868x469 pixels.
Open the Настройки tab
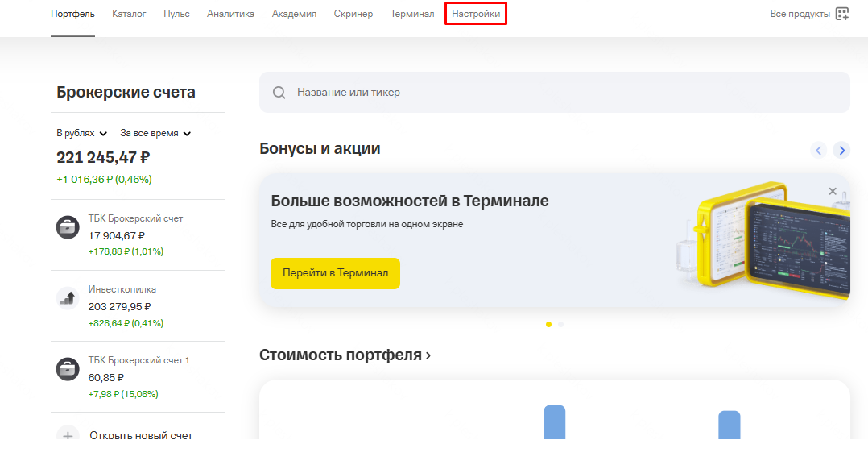(476, 14)
